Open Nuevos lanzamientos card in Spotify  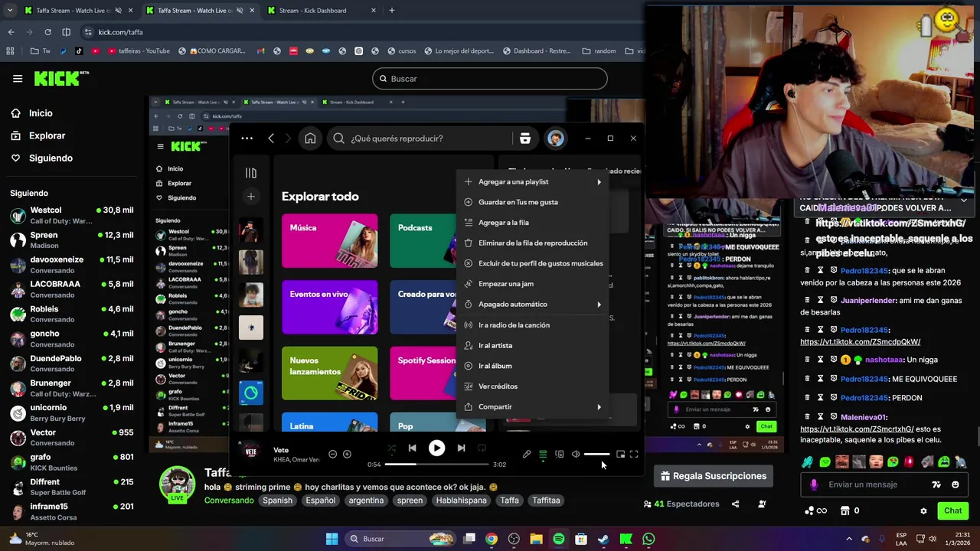click(x=329, y=373)
